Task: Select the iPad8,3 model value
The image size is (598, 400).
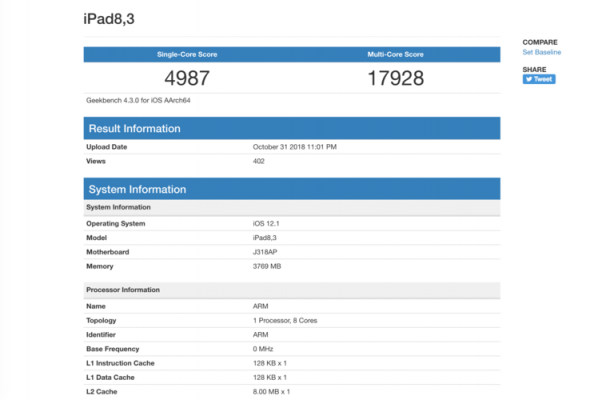Action: tap(265, 238)
